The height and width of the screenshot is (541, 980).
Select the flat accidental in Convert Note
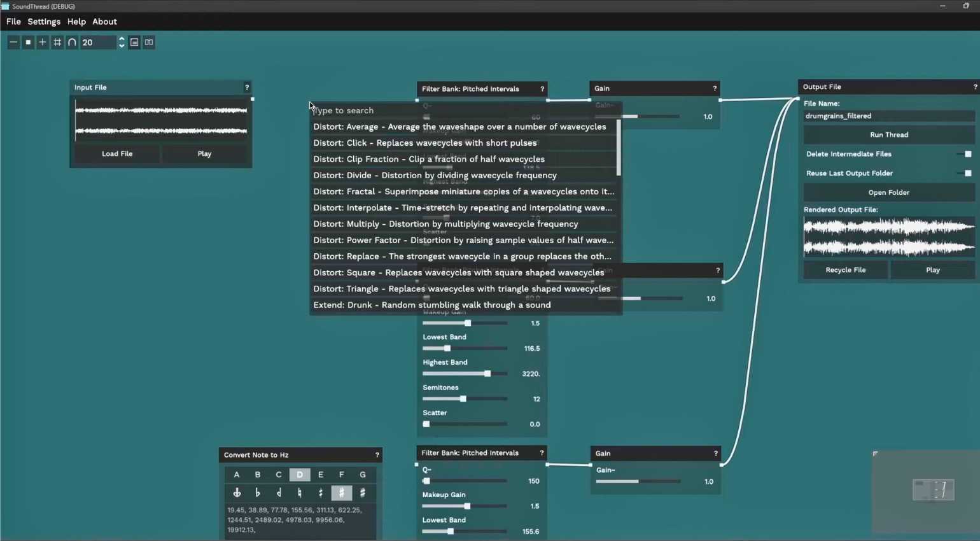tap(258, 493)
